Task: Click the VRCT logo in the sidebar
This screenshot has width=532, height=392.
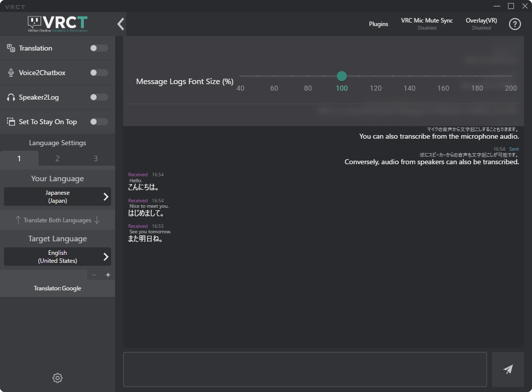Action: click(x=58, y=24)
